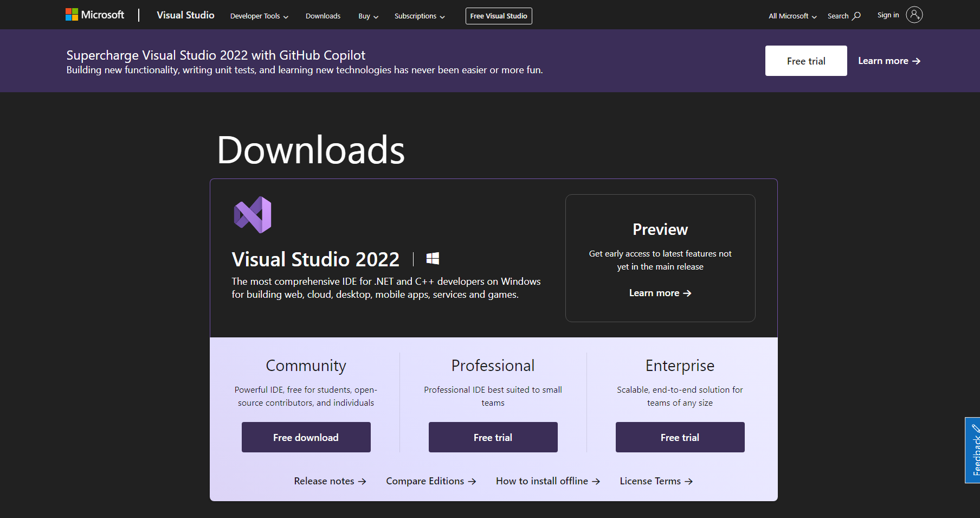Open the All Microsoft dropdown

791,16
